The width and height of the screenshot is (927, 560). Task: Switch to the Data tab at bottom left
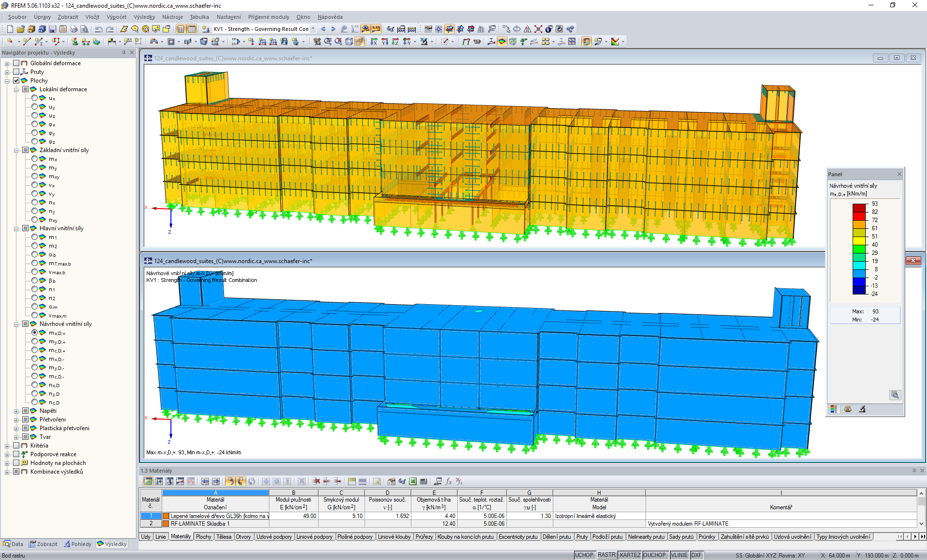[x=13, y=544]
